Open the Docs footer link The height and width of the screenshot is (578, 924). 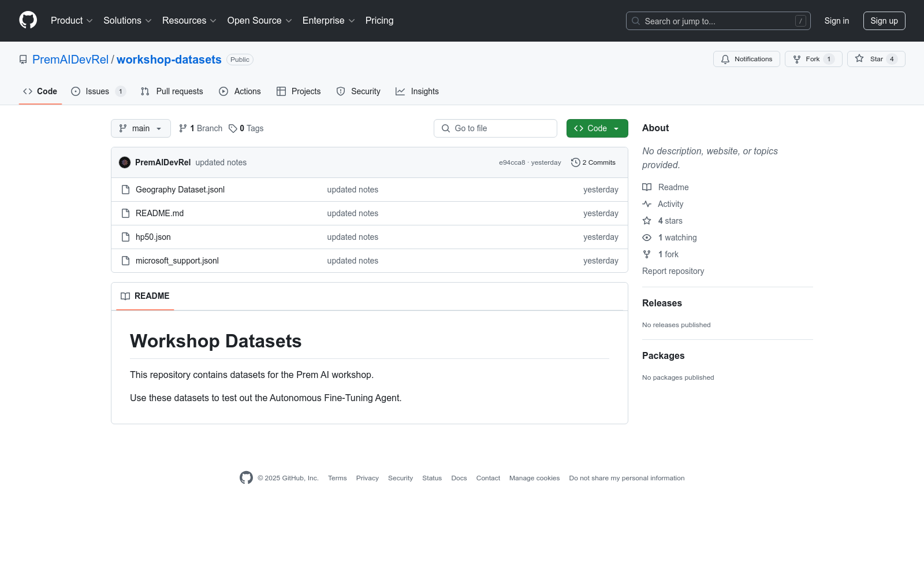point(459,478)
